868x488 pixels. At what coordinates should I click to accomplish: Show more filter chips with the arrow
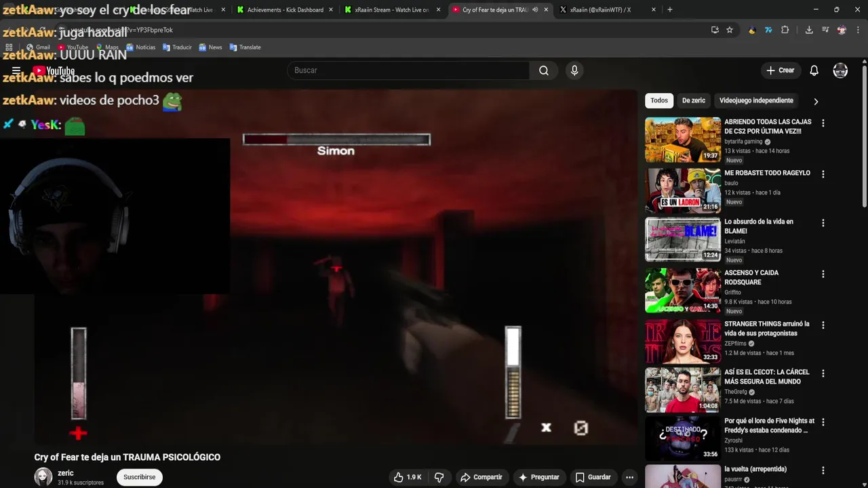click(816, 101)
